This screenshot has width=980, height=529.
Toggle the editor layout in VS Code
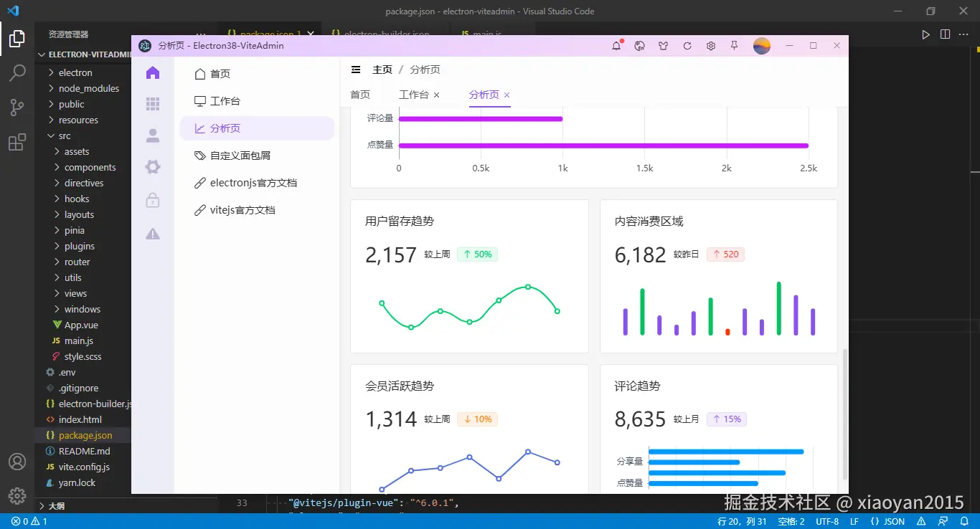click(x=945, y=34)
